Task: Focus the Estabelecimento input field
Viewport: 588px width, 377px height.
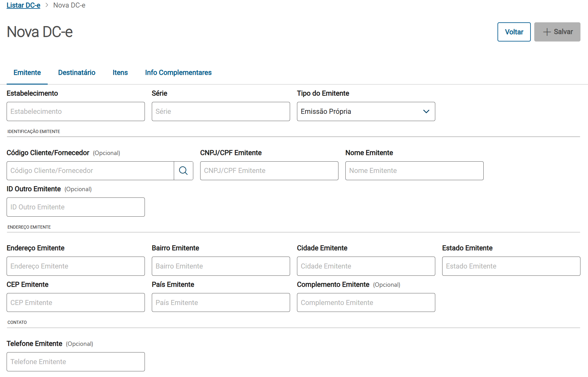Action: pos(75,112)
